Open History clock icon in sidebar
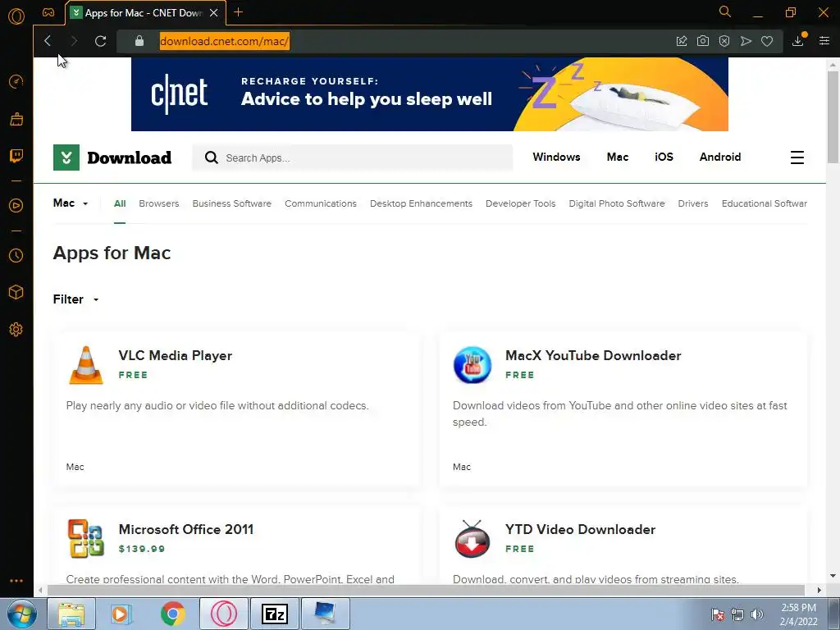This screenshot has height=630, width=840. (x=16, y=256)
